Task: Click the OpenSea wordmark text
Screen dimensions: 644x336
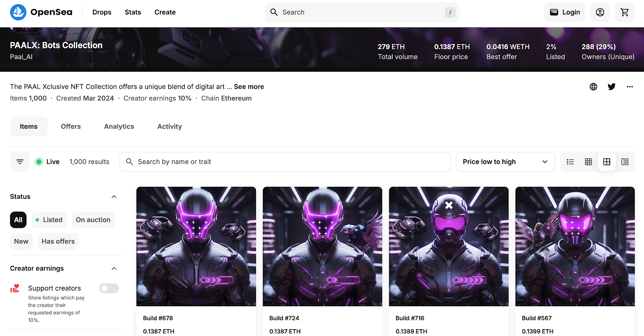Action: 52,12
